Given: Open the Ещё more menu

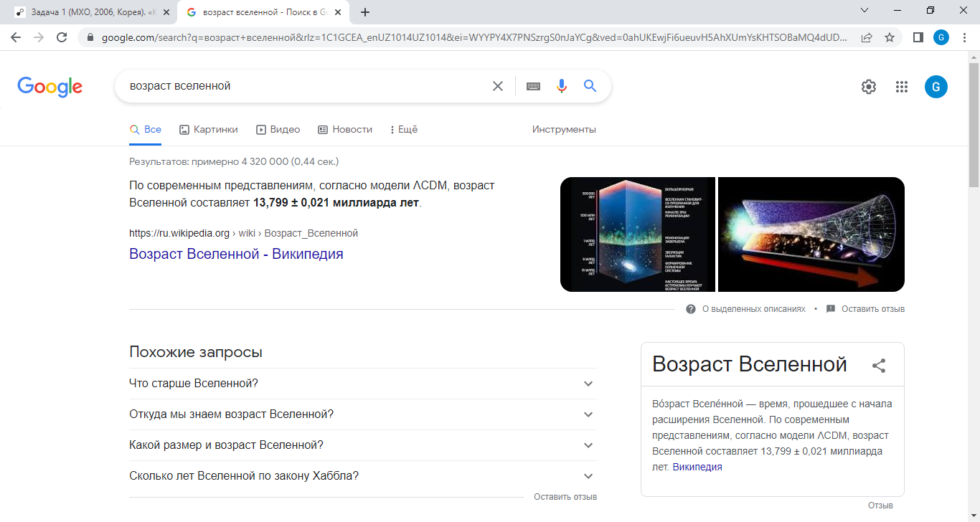Looking at the screenshot, I should [404, 130].
